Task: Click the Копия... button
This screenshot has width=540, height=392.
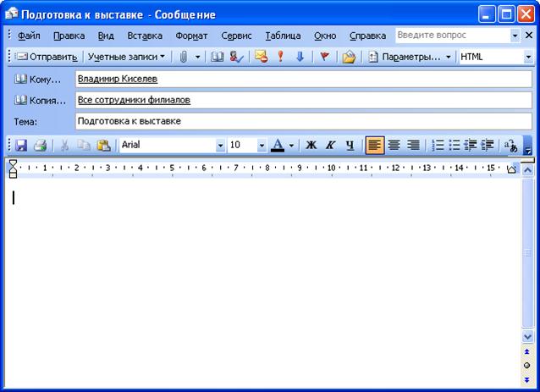Action: coord(40,101)
